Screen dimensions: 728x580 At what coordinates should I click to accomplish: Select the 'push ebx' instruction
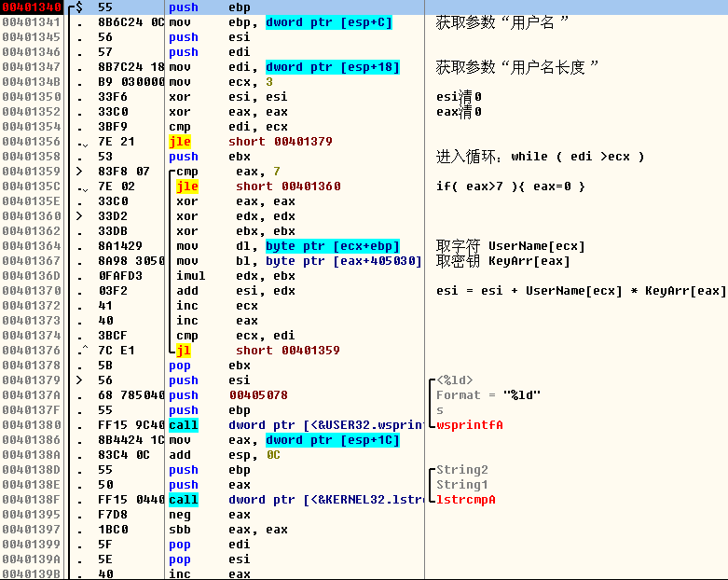[x=210, y=157]
